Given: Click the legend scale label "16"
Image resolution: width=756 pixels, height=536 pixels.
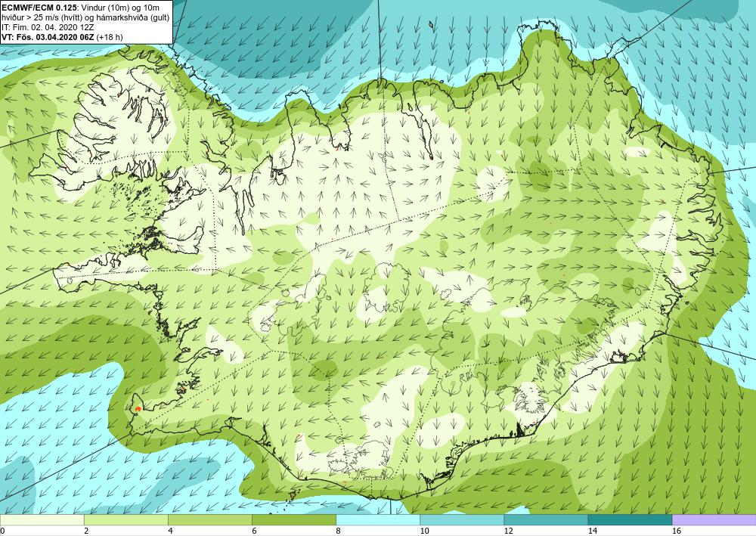Looking at the screenshot, I should pos(677,531).
